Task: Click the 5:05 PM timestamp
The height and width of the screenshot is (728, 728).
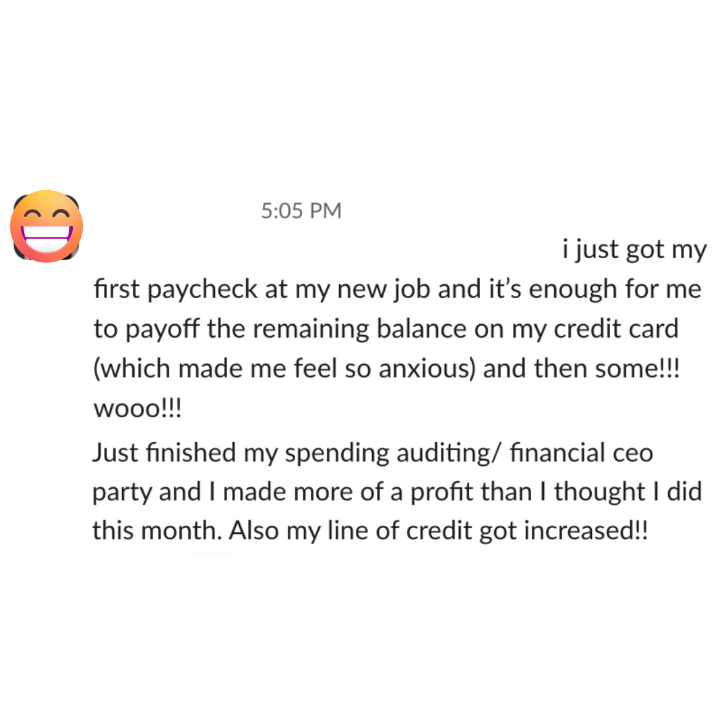Action: (301, 211)
